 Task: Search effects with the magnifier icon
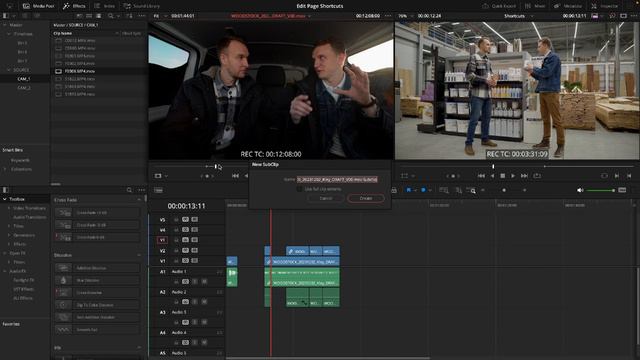tap(129, 190)
